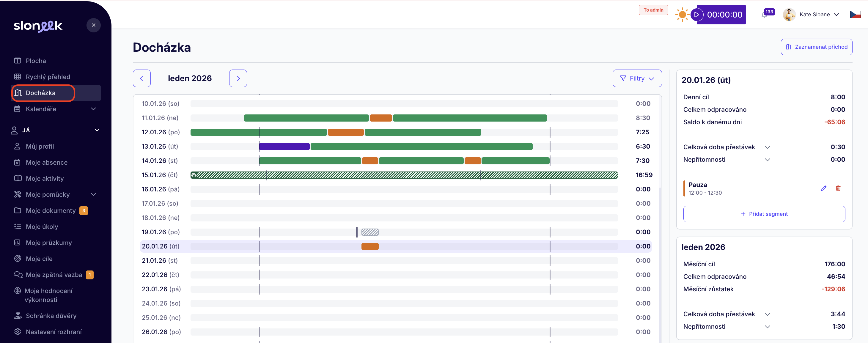The width and height of the screenshot is (868, 343).
Task: Click orange pause bar on 20.01.26
Action: (x=369, y=246)
